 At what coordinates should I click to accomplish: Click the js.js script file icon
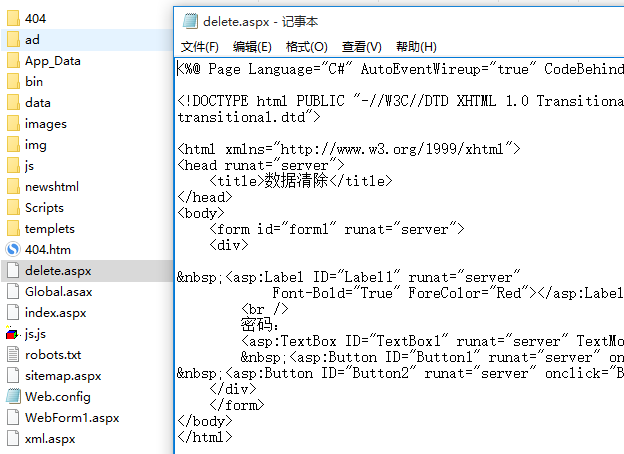(12, 333)
